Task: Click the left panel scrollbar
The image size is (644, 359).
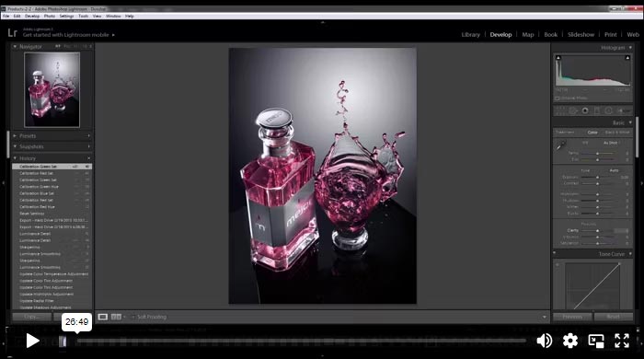Action: (7, 145)
